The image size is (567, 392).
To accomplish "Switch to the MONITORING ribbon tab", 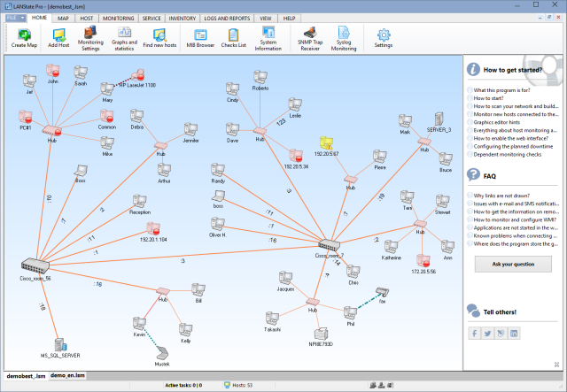I will (x=118, y=18).
